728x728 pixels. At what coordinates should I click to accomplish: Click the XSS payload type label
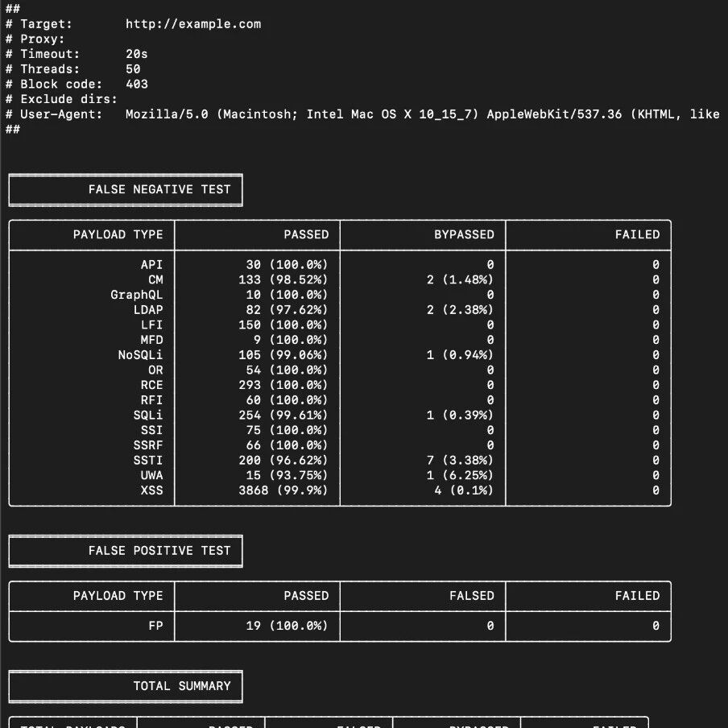click(152, 490)
